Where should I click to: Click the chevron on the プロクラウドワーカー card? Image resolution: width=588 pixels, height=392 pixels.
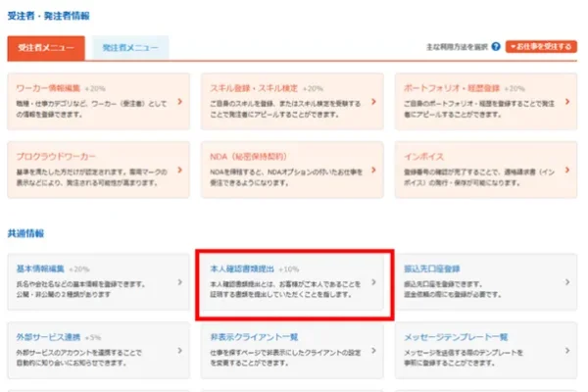(x=180, y=170)
